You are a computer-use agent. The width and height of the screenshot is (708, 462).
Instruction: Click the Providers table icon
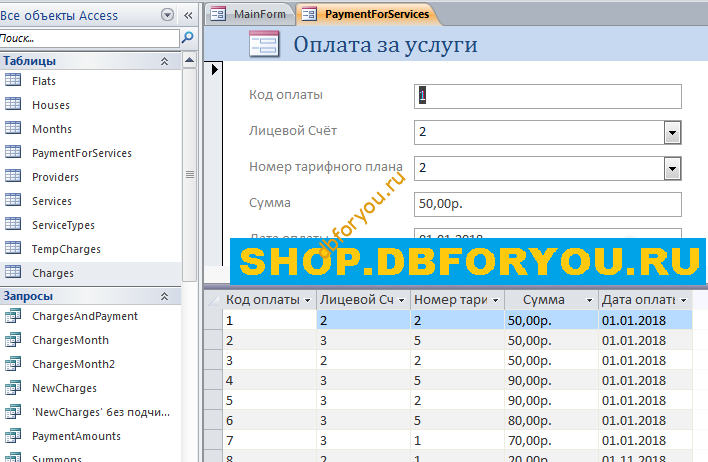coord(13,176)
